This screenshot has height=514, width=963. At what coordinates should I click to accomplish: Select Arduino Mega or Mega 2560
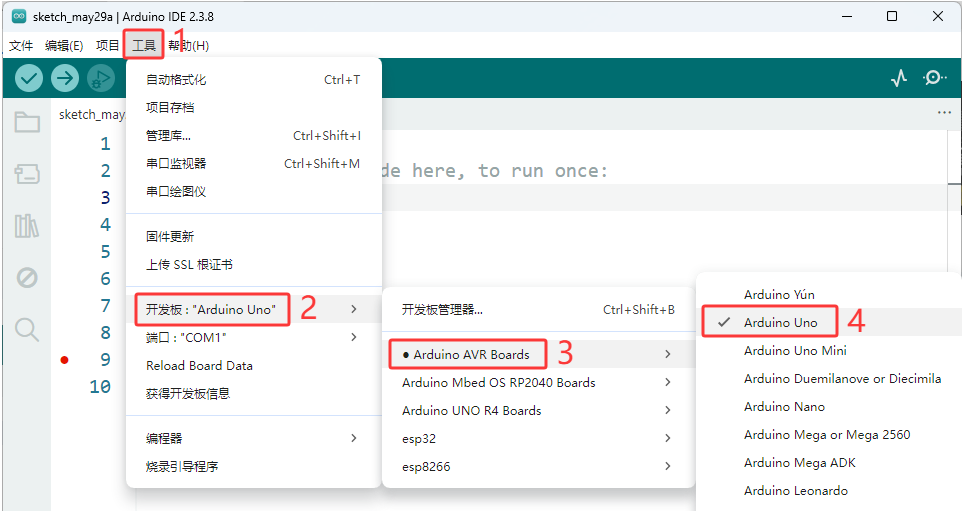click(829, 435)
